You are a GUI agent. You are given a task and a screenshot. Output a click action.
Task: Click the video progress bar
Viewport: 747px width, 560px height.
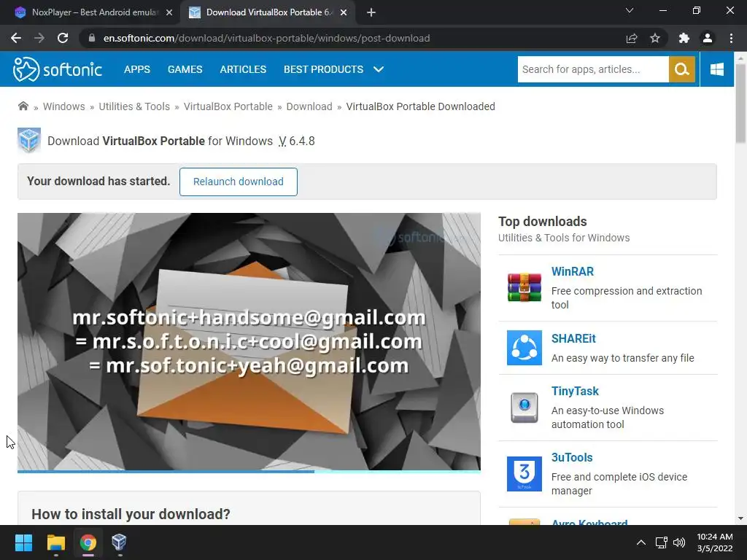pos(249,472)
